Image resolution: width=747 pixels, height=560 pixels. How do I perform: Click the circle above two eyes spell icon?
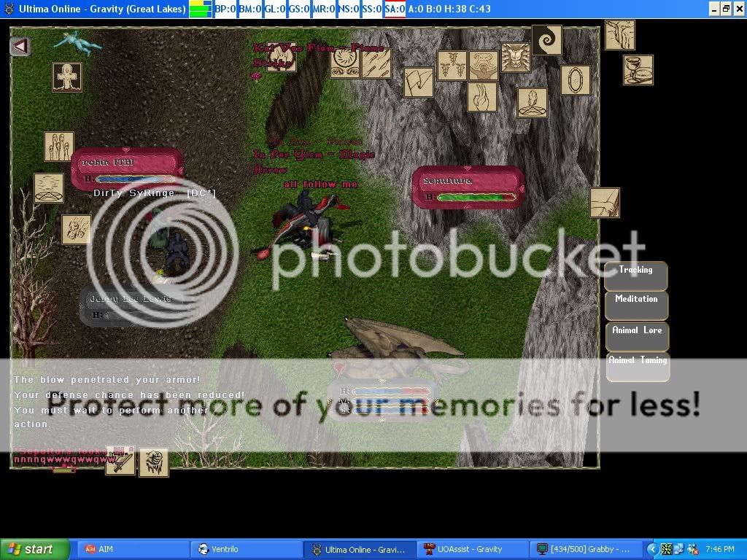(345, 64)
